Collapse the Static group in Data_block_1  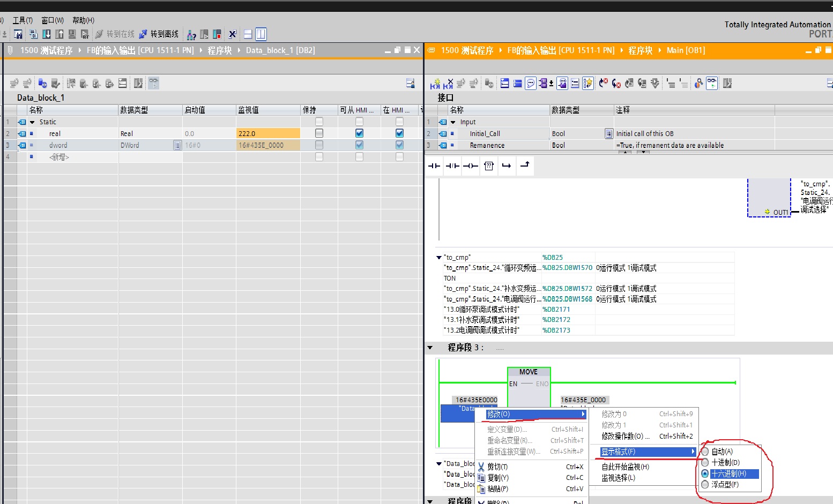tap(32, 122)
